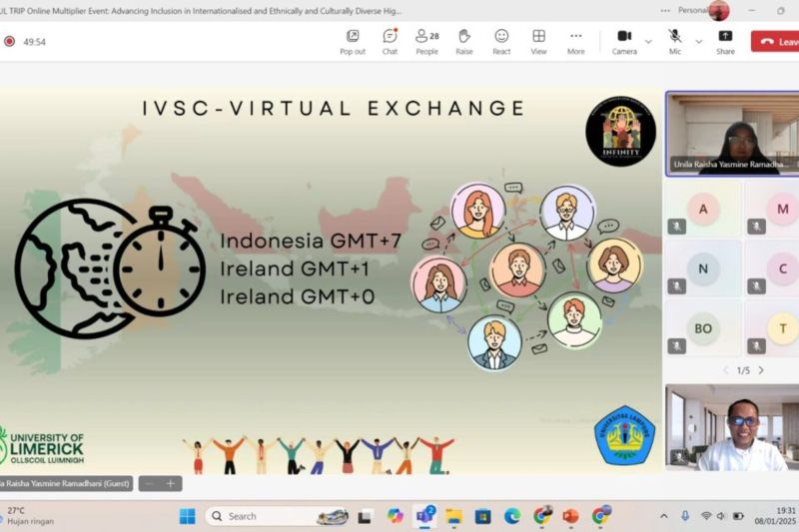
Task: Zoom in the shared content with plus
Action: (x=170, y=483)
